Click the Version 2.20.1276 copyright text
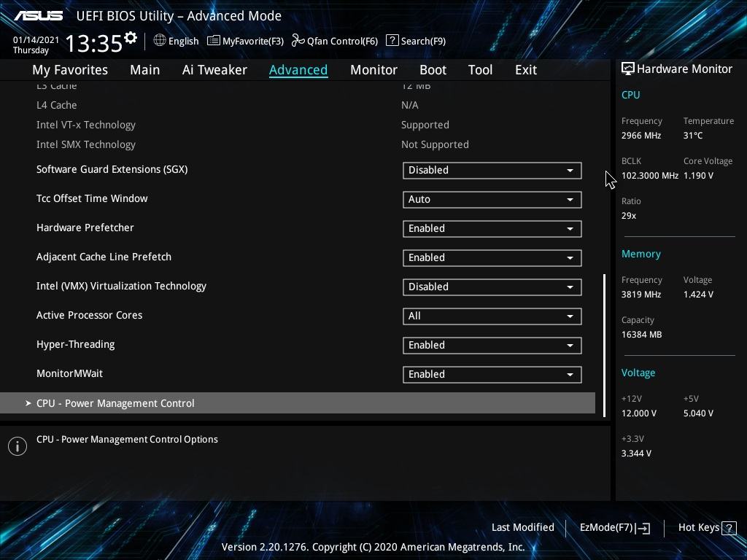The image size is (747, 560). click(373, 547)
